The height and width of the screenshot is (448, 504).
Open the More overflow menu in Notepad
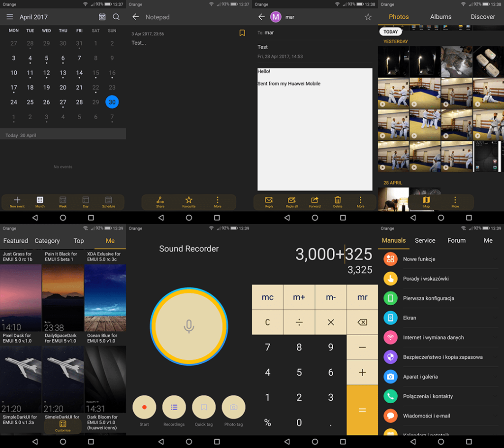(x=217, y=200)
